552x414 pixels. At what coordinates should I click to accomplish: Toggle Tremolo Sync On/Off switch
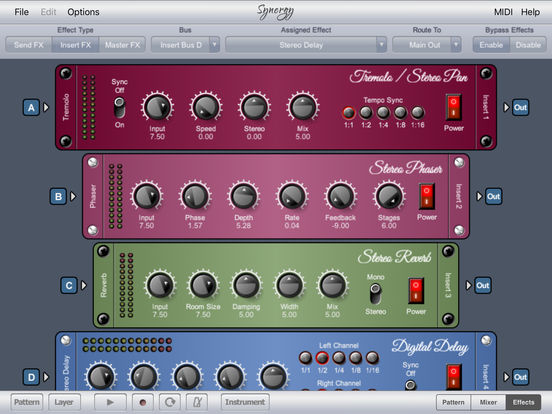click(x=119, y=108)
